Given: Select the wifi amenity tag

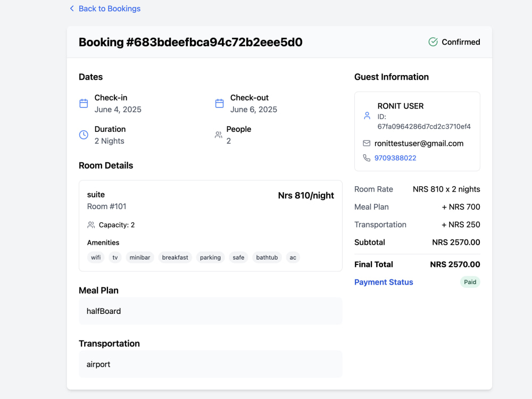Looking at the screenshot, I should 96,257.
